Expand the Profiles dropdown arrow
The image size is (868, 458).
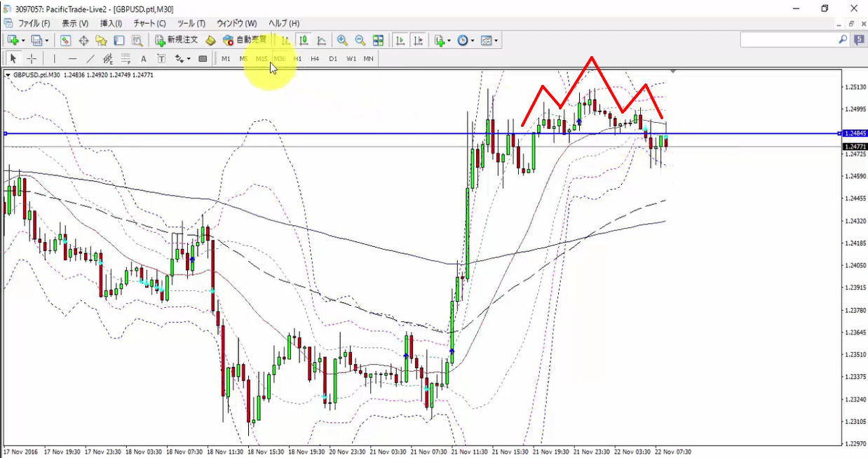click(x=47, y=41)
